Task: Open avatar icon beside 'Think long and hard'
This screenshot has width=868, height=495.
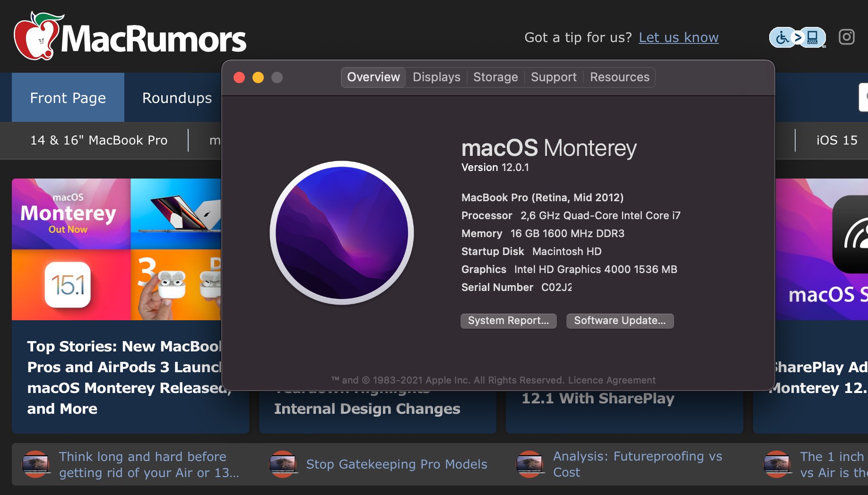Action: click(x=35, y=464)
